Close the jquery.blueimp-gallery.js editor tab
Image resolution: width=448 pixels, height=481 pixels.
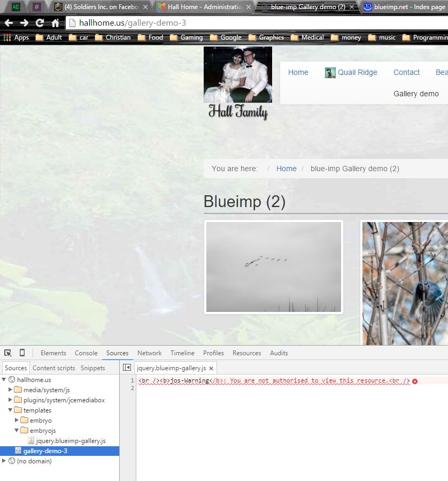(211, 369)
